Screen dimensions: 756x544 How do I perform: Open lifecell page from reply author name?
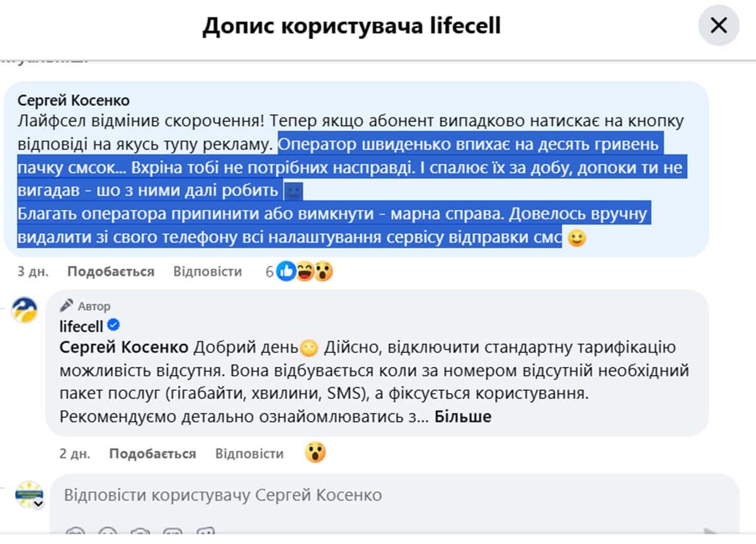(81, 327)
